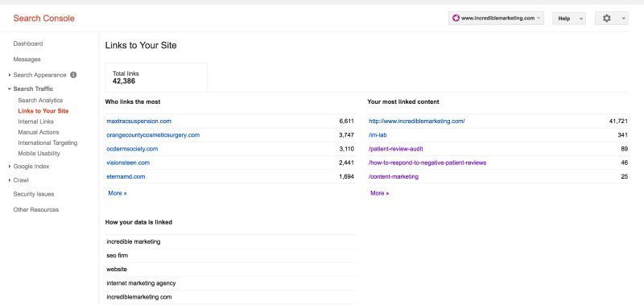
Task: Open orangecountycosmeticsurgery.com linking domain
Action: coord(153,135)
